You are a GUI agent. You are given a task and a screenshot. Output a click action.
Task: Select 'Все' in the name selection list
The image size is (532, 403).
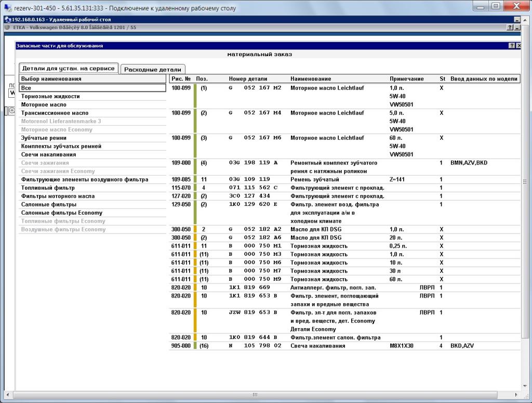[x=92, y=88]
